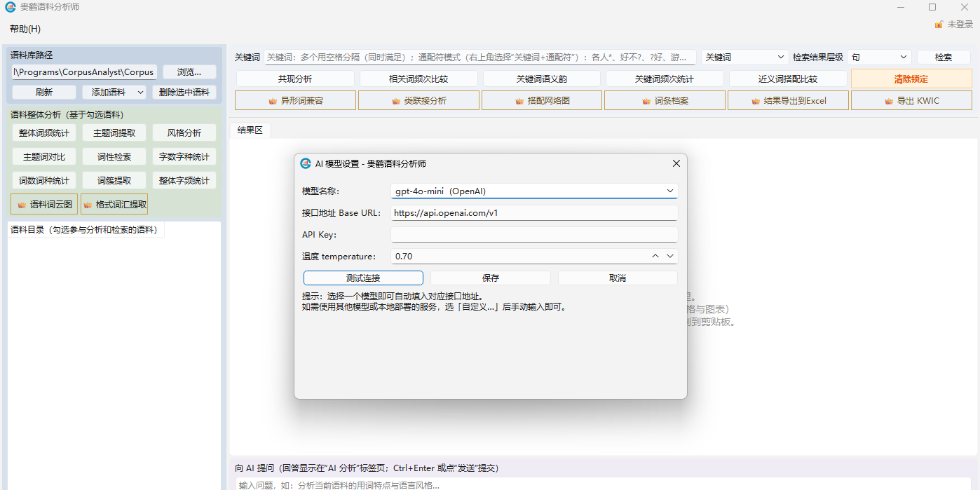Image resolution: width=980 pixels, height=490 pixels.
Task: Open premium 搭配网络图 feature
Action: [x=542, y=100]
